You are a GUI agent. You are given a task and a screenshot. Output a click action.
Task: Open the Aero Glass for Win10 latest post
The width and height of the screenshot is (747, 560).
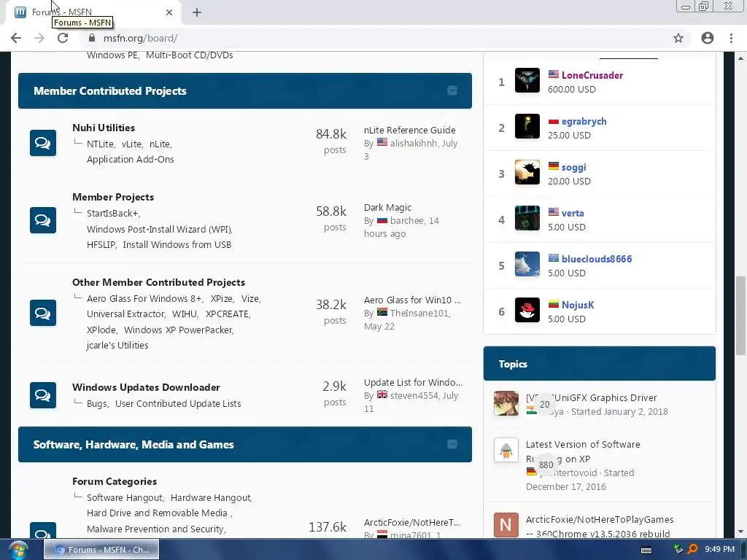(x=412, y=300)
